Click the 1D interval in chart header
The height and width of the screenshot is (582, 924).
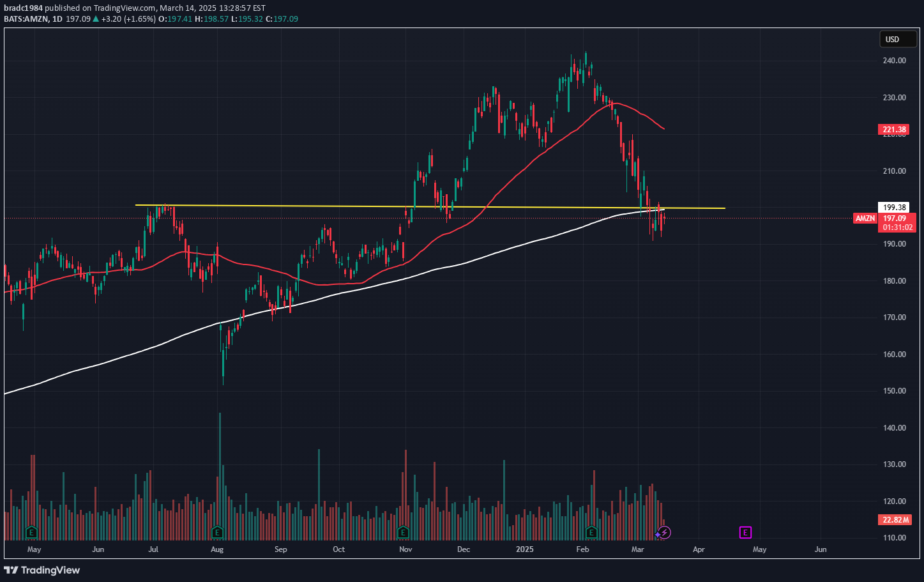57,19
